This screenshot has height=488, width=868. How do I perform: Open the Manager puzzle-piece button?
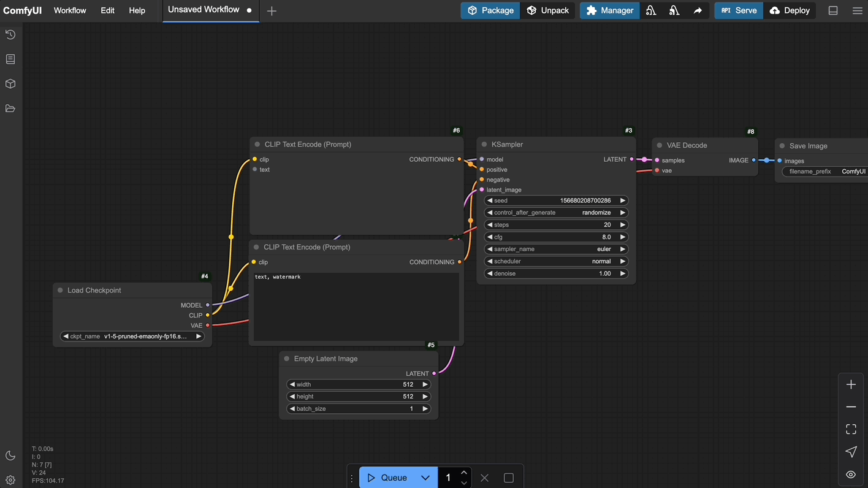tap(610, 10)
